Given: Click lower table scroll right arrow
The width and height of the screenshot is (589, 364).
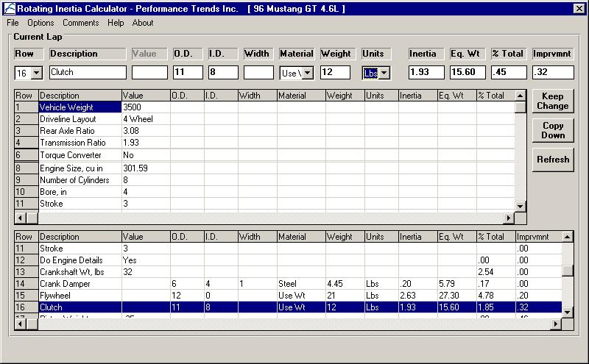Looking at the screenshot, I should point(556,324).
